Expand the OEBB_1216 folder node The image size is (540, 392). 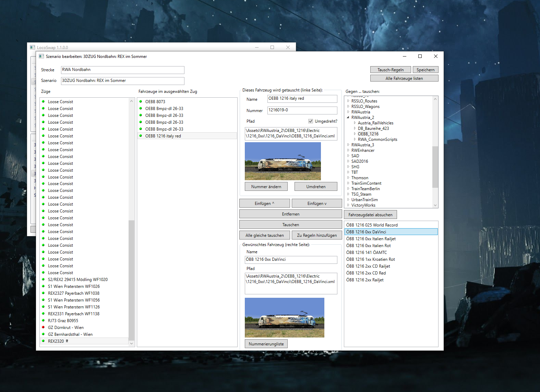[355, 134]
